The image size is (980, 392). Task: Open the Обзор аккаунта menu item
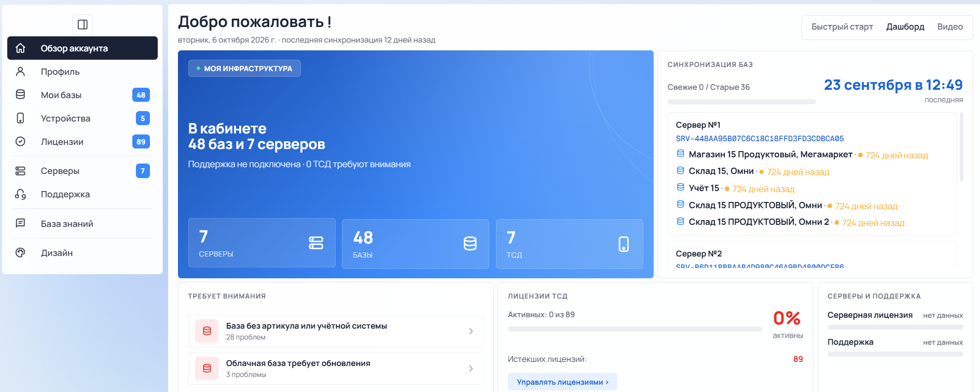82,48
